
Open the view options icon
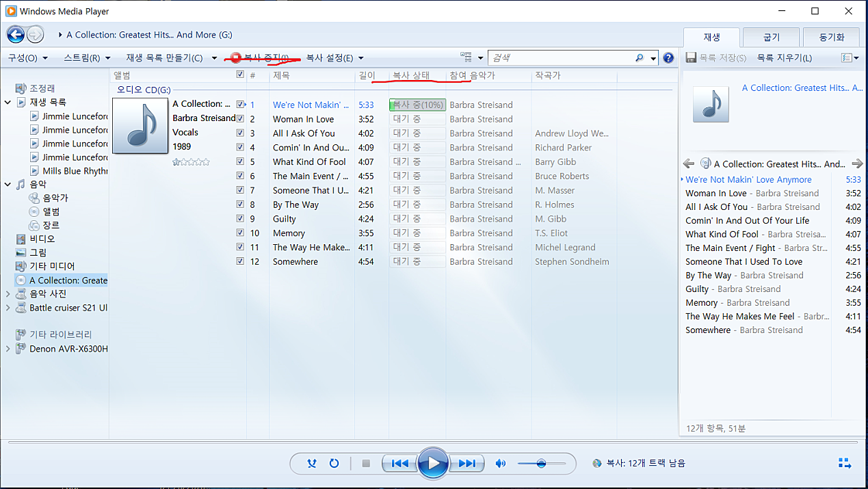coord(466,57)
